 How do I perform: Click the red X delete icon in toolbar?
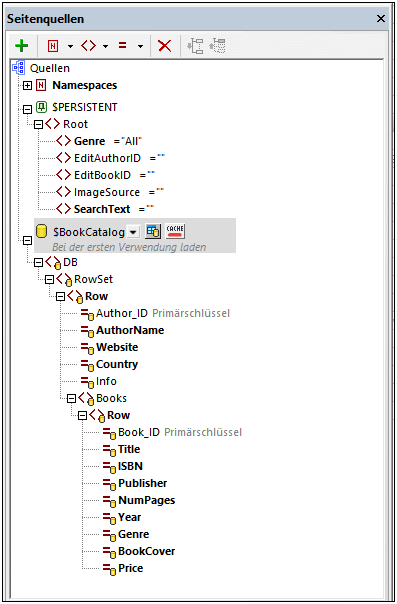[165, 46]
